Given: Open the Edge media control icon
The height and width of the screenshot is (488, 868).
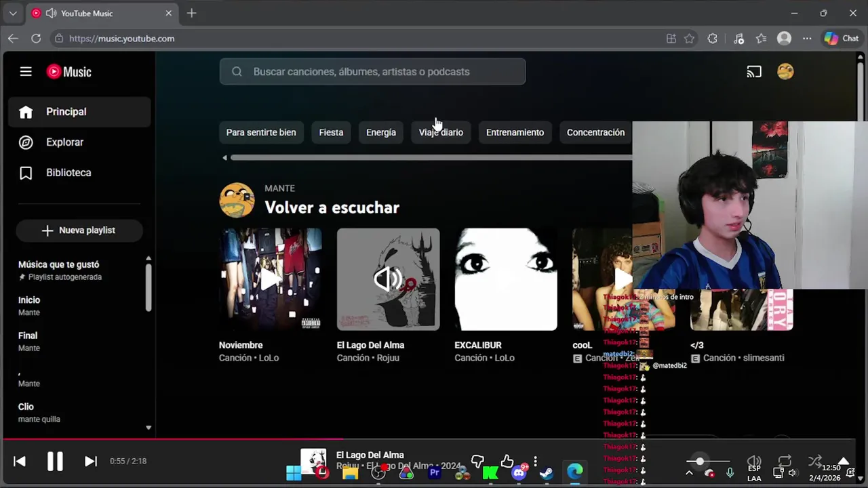Looking at the screenshot, I should coord(739,39).
